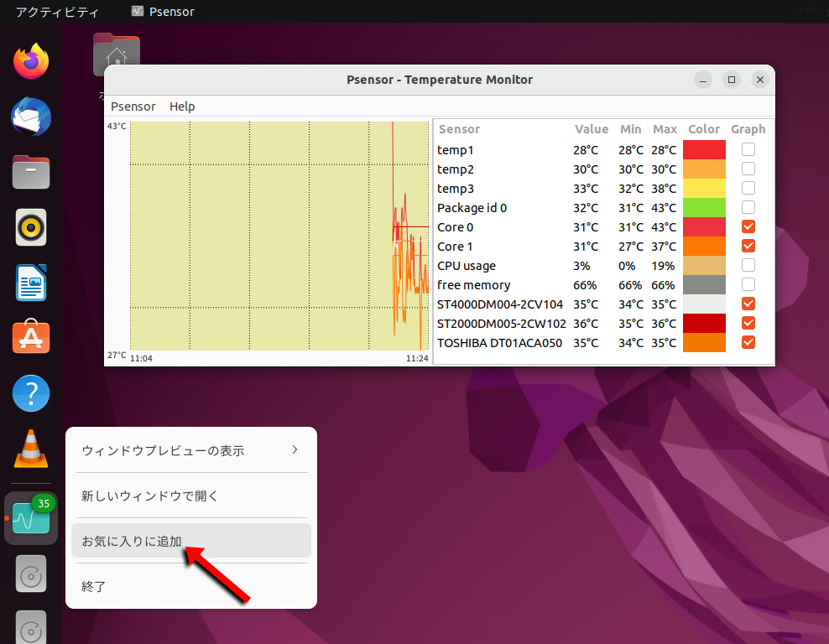Viewport: 829px width, 644px height.
Task: Uncheck graph checkbox for ST2000DM005-2CW102
Action: coord(748,323)
